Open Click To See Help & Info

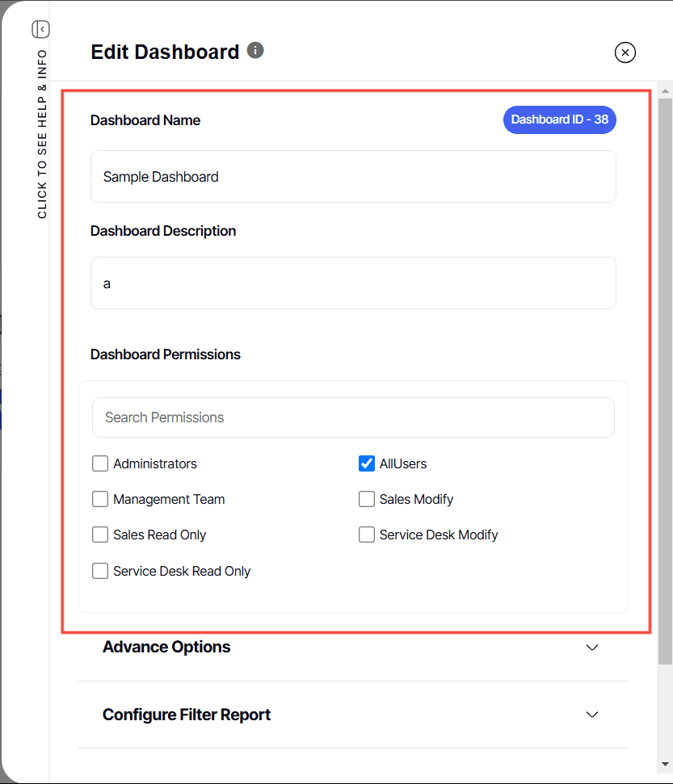click(x=42, y=134)
